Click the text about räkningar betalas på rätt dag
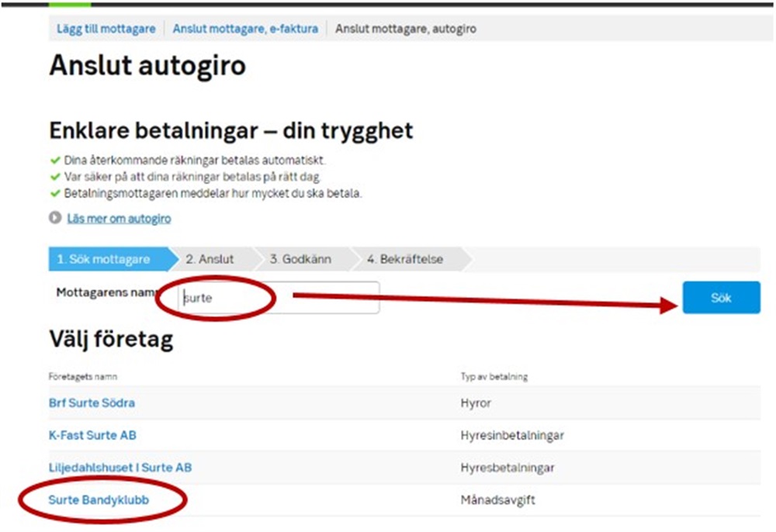This screenshot has width=776, height=532. [x=192, y=177]
